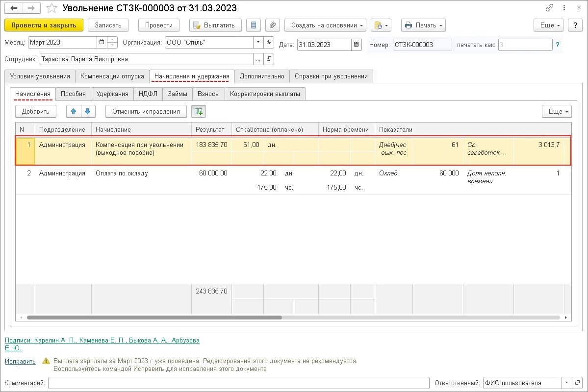Click the Подразделение column header

tap(63, 129)
